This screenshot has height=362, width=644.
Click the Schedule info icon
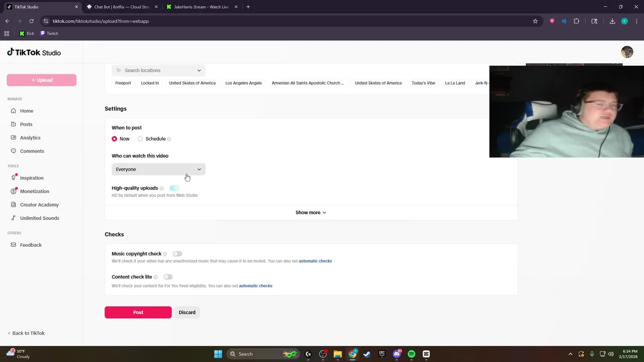point(169,139)
